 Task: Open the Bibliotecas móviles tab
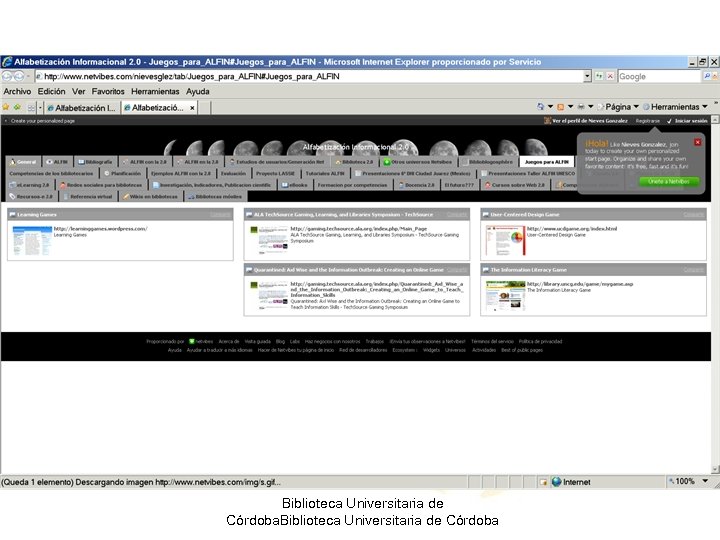click(215, 197)
